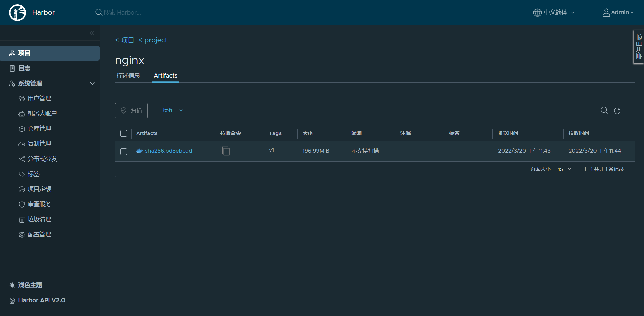Open 垃圾清理 settings
Image resolution: width=644 pixels, height=316 pixels.
click(x=39, y=219)
